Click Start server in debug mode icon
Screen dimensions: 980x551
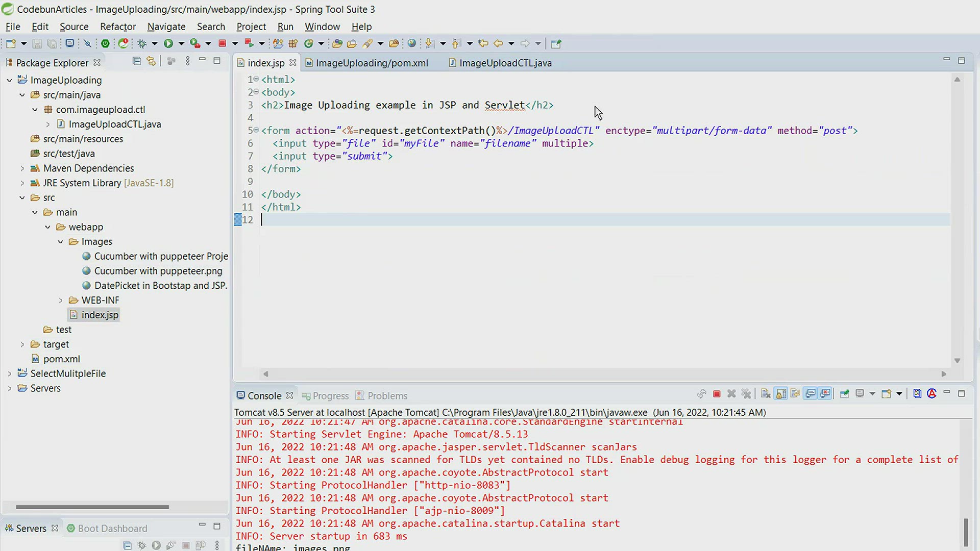[142, 545]
